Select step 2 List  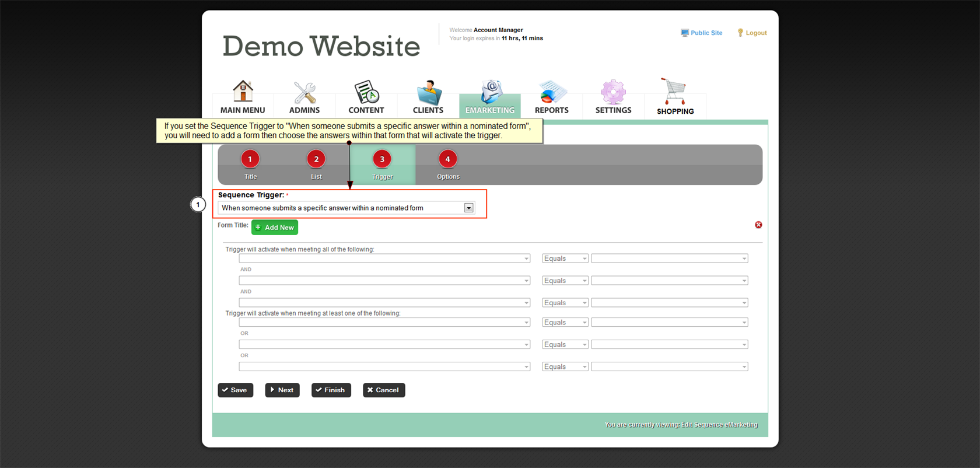(316, 159)
